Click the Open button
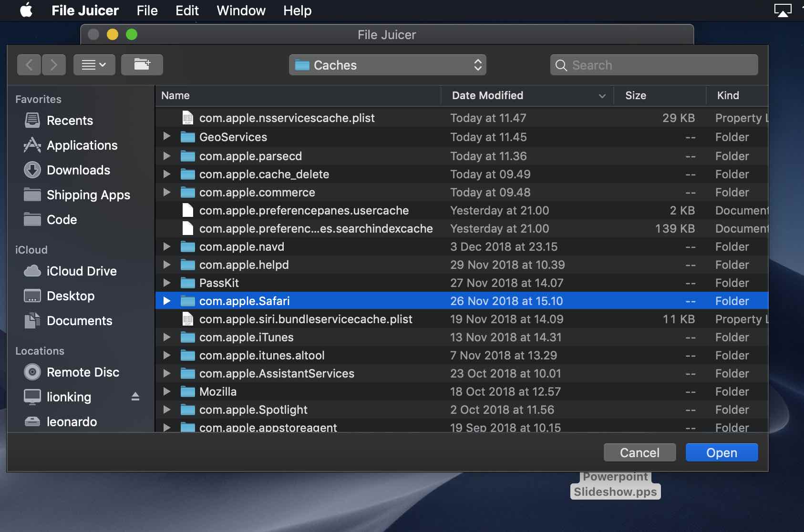Viewport: 804px width, 532px height. pos(721,452)
